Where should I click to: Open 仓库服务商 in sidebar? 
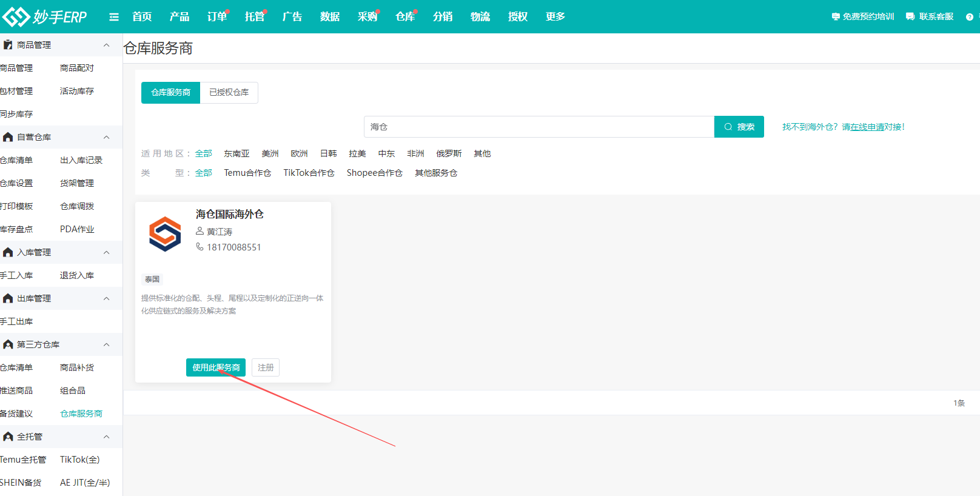pos(81,414)
